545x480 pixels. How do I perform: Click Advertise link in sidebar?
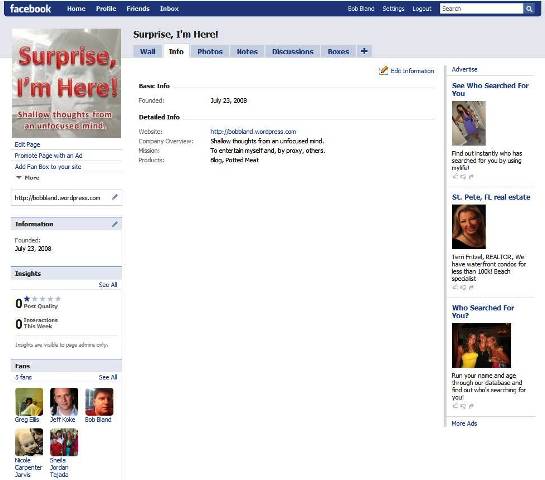[464, 69]
